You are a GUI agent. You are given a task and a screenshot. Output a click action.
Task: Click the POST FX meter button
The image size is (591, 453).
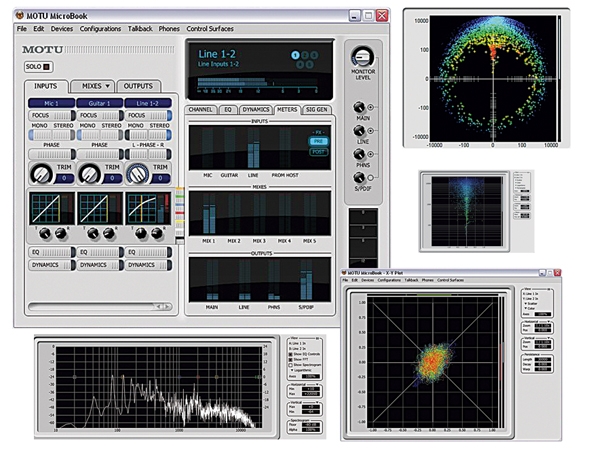coord(318,152)
